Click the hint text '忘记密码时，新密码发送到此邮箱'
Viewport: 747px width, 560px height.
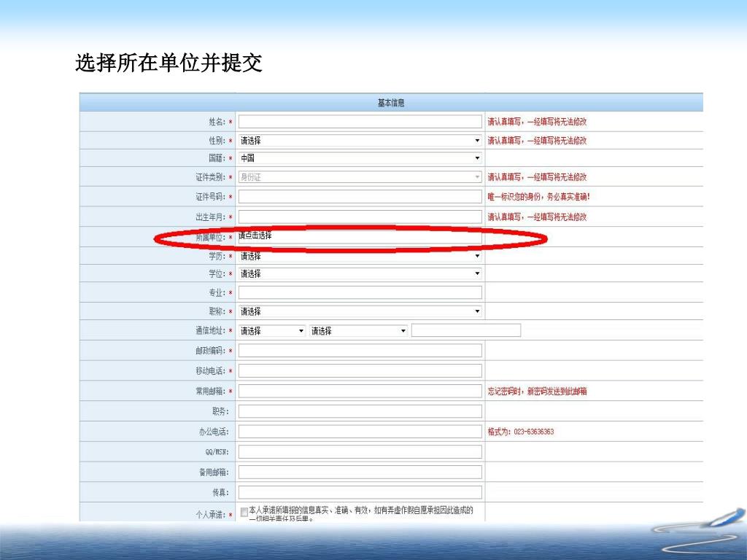[537, 392]
